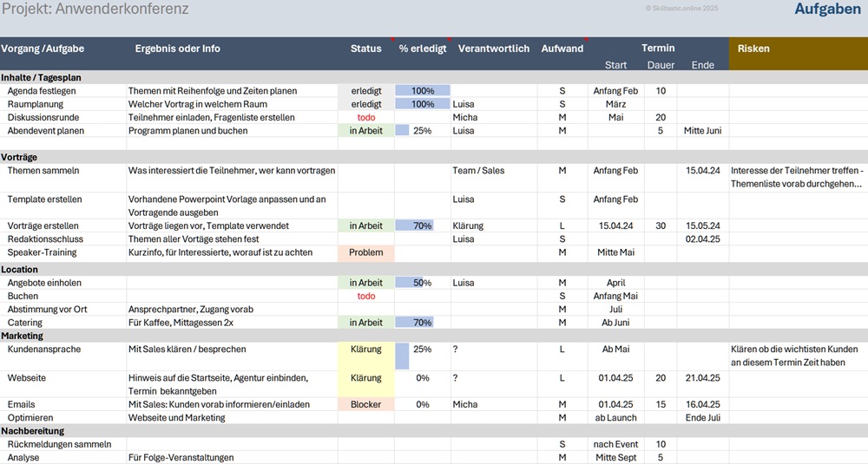Click the 'Dauer' sub-header

coord(661,65)
